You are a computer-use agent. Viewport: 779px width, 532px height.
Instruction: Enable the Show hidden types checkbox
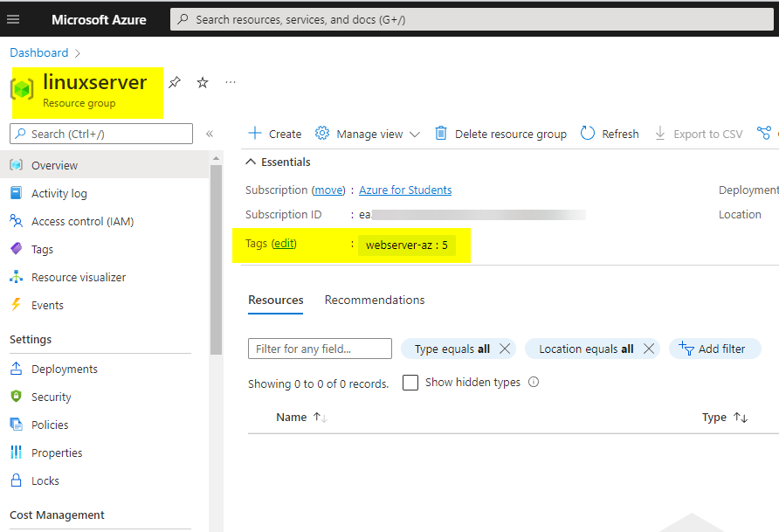pyautogui.click(x=410, y=383)
